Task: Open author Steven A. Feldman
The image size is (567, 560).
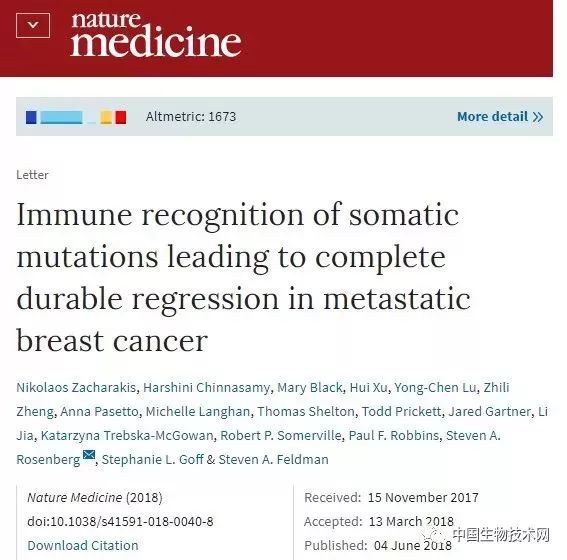Action: click(273, 459)
